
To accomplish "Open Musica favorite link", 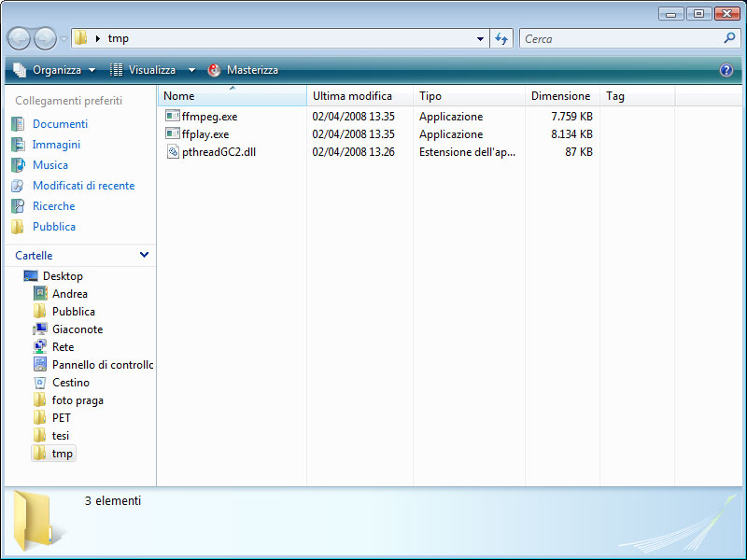I will [x=50, y=165].
